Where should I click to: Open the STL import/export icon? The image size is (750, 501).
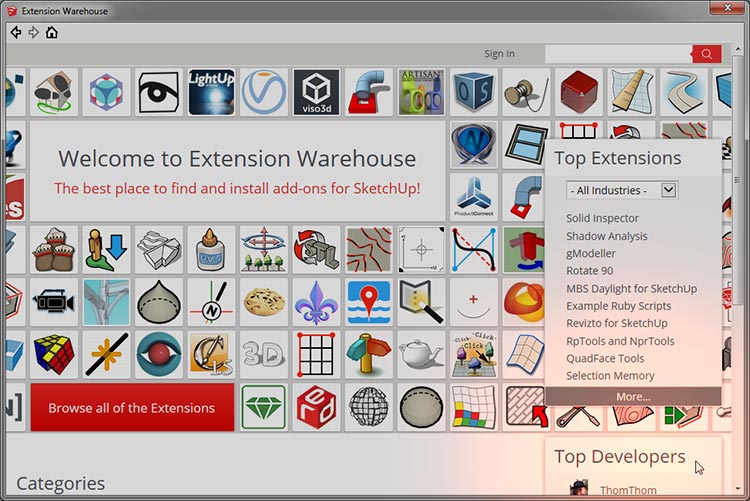point(316,249)
